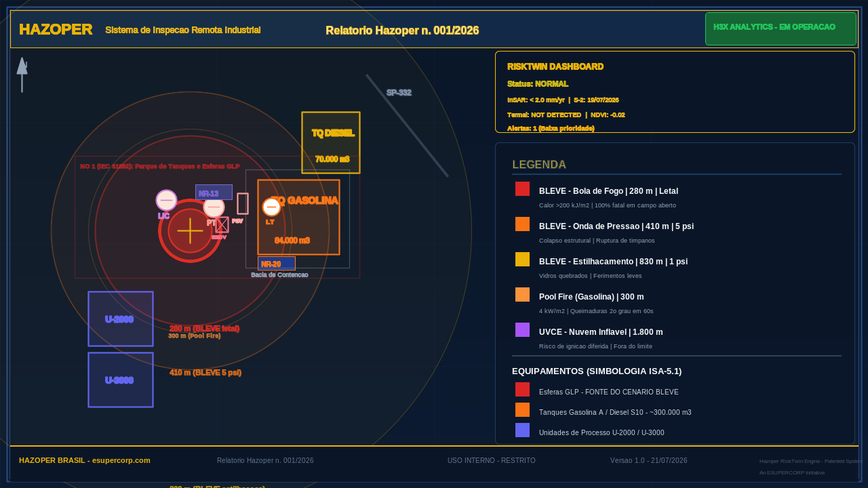Click Relatorio Hazoper n. 001/2026 header title
The height and width of the screenshot is (488, 868).
tap(402, 30)
